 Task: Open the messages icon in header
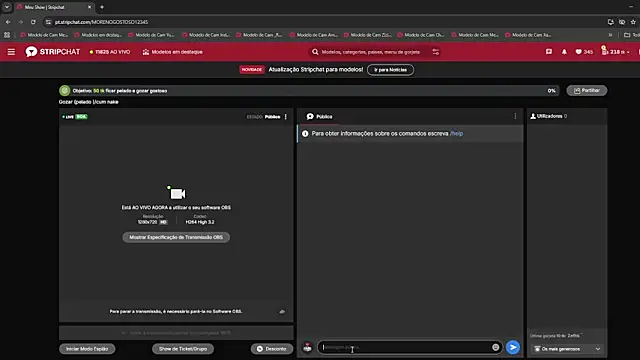[549, 52]
